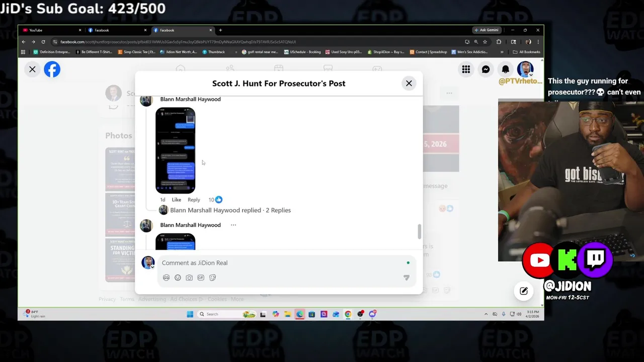
Task: Click the taskbar Search box
Action: tap(226, 314)
